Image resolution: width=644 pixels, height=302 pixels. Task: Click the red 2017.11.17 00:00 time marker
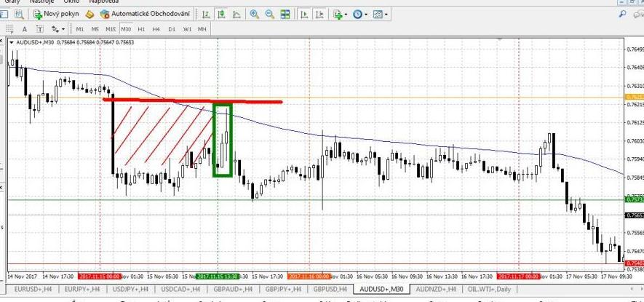click(x=518, y=277)
